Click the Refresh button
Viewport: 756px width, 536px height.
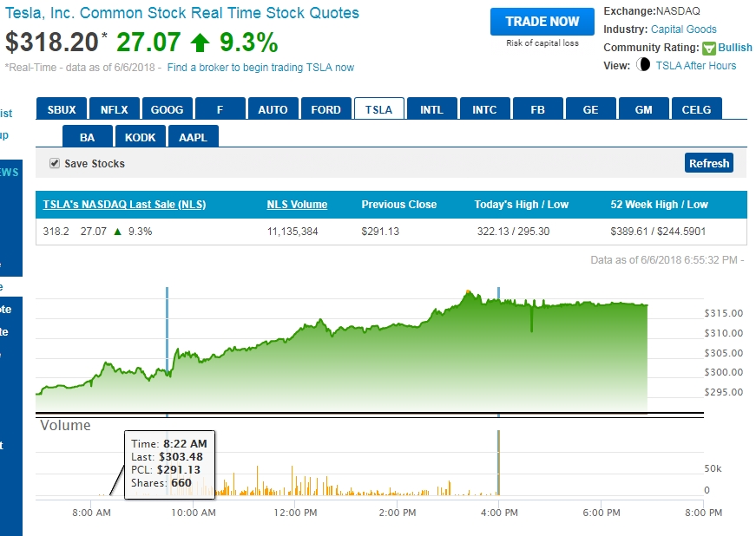709,163
